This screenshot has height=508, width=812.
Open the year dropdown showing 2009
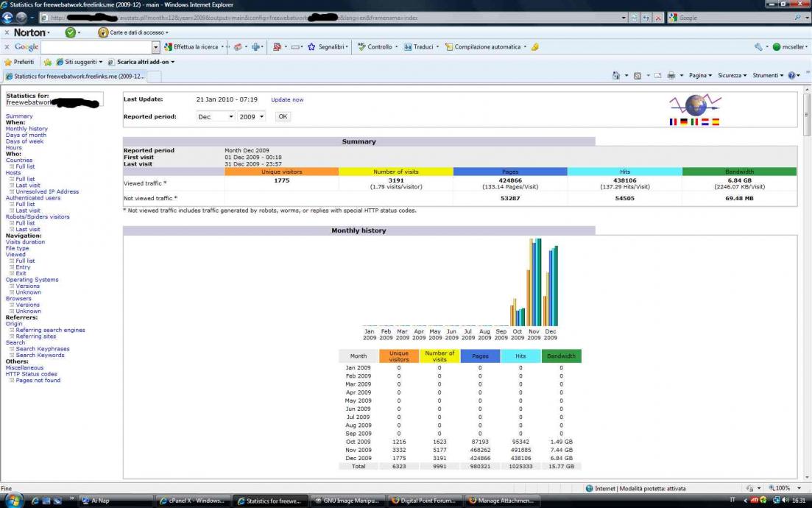tap(251, 117)
